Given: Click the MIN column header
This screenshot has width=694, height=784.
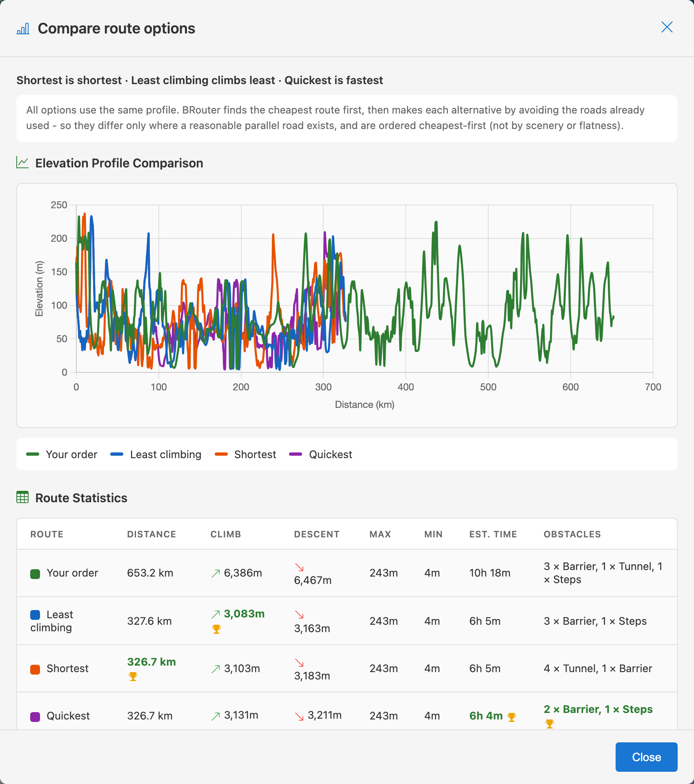Looking at the screenshot, I should [433, 534].
